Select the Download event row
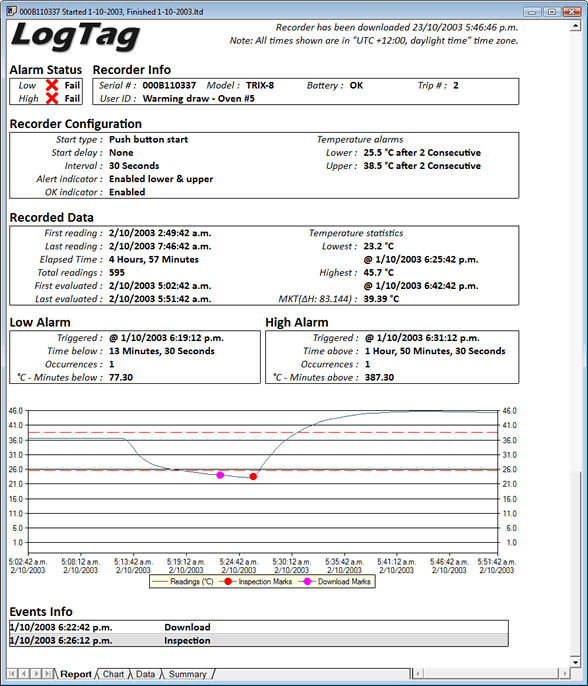 point(259,627)
